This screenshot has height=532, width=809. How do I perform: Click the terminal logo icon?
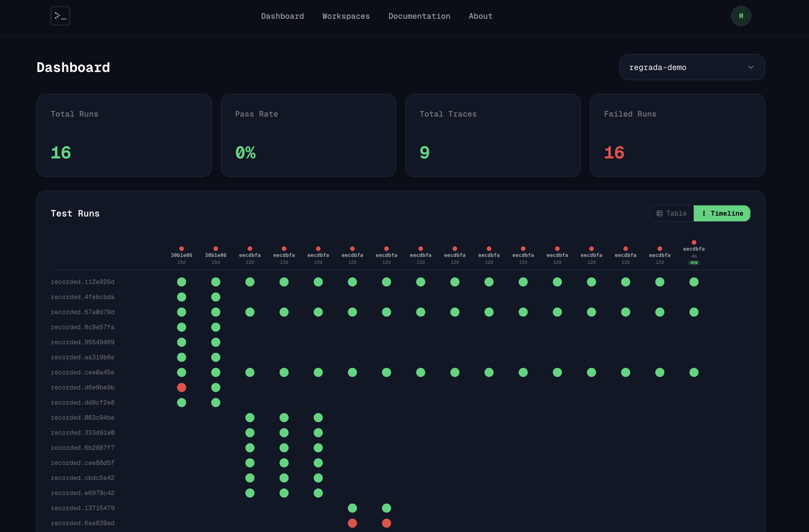point(60,16)
